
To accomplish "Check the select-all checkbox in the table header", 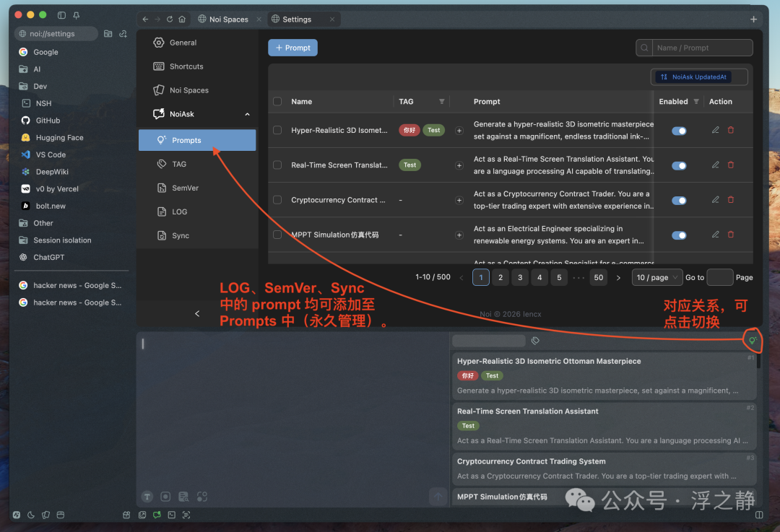I will click(277, 102).
